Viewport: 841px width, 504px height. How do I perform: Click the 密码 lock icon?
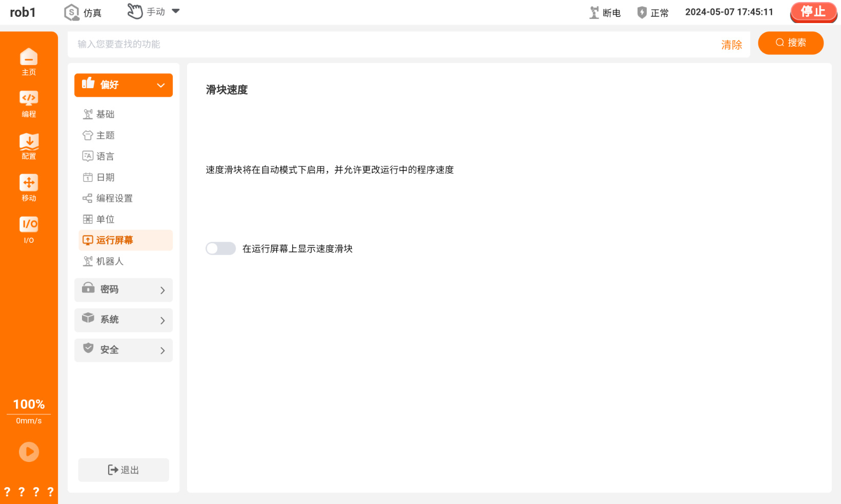coord(88,288)
